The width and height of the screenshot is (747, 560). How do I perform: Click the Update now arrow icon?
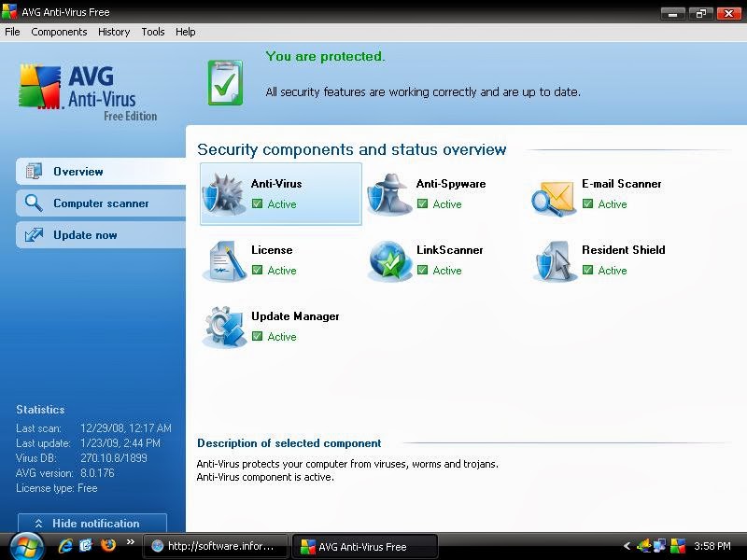[34, 235]
